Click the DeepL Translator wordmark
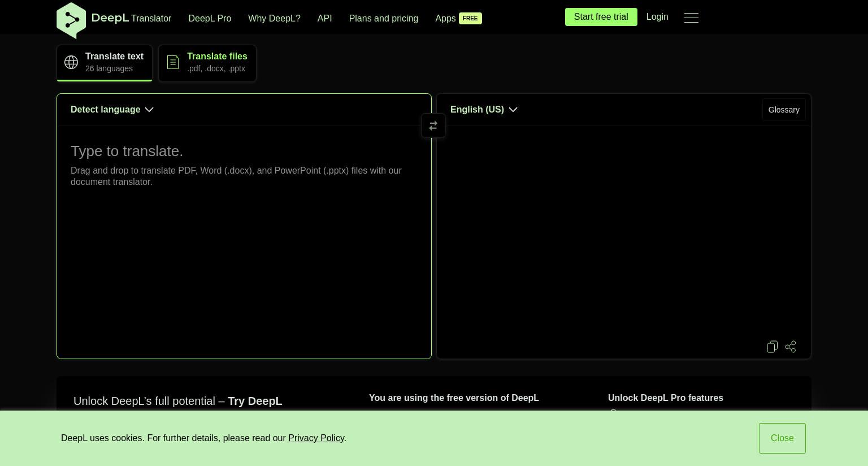The width and height of the screenshot is (868, 466). point(131,18)
